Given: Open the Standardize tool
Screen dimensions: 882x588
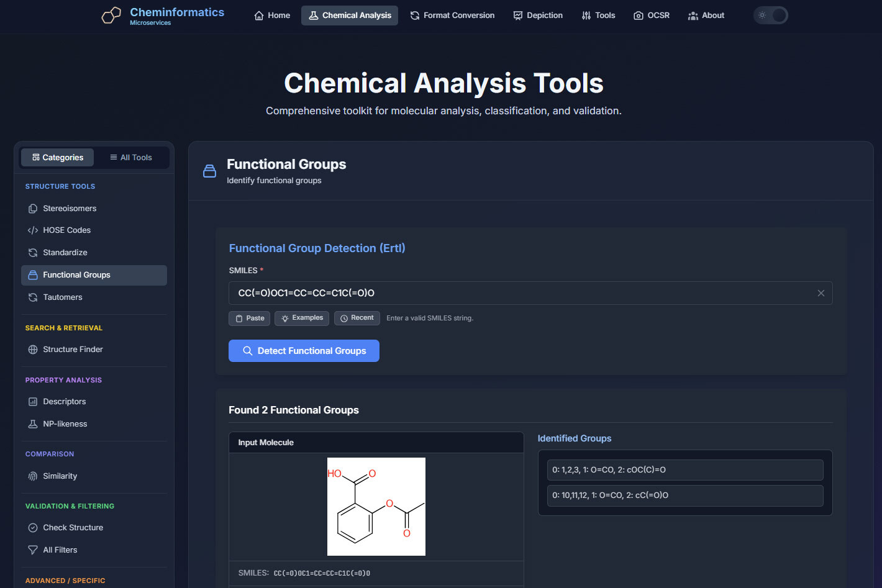Looking at the screenshot, I should [65, 253].
